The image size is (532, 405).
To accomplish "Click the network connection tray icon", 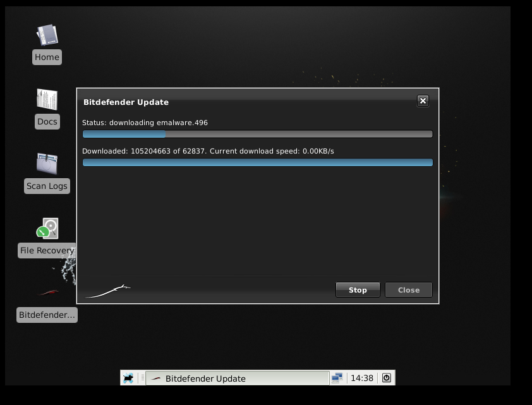I will click(337, 378).
